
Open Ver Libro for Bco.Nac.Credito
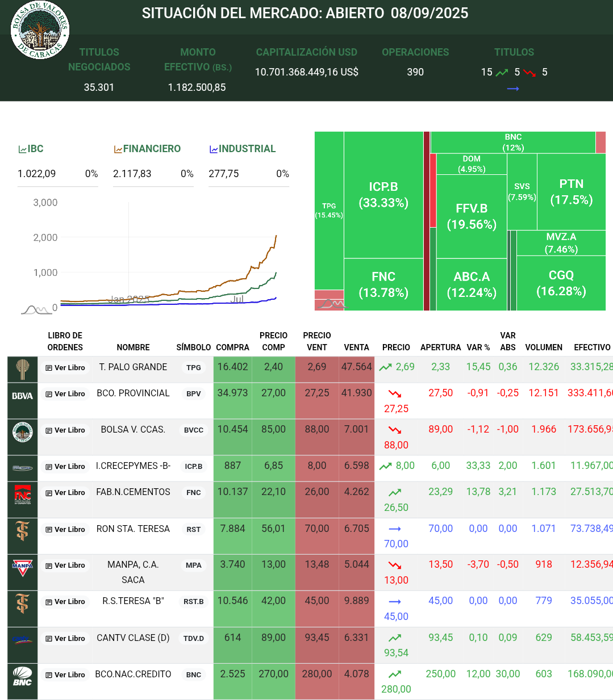(x=65, y=675)
